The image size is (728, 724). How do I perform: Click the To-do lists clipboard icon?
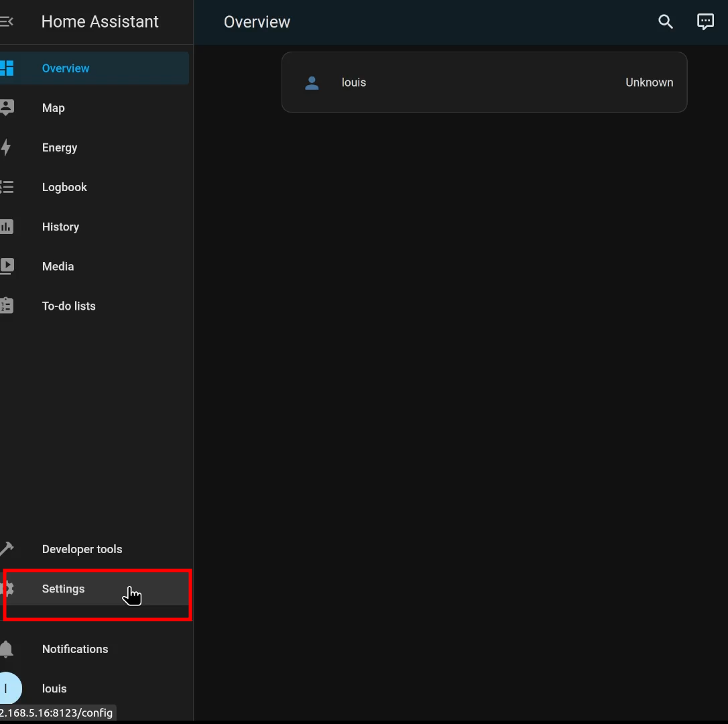point(7,306)
